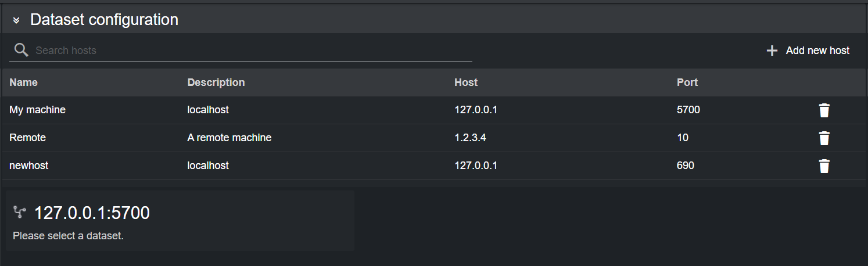Select the newhost row name
The image size is (868, 266).
(x=29, y=166)
